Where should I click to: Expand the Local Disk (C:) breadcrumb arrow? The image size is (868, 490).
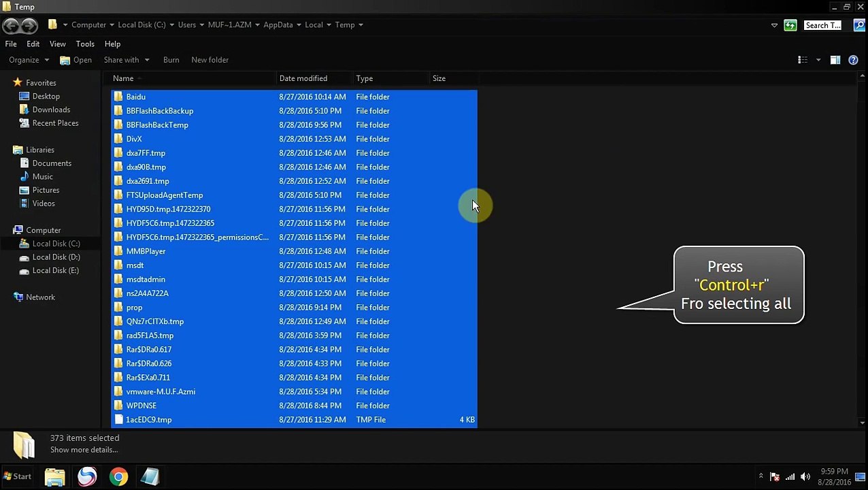(x=171, y=25)
